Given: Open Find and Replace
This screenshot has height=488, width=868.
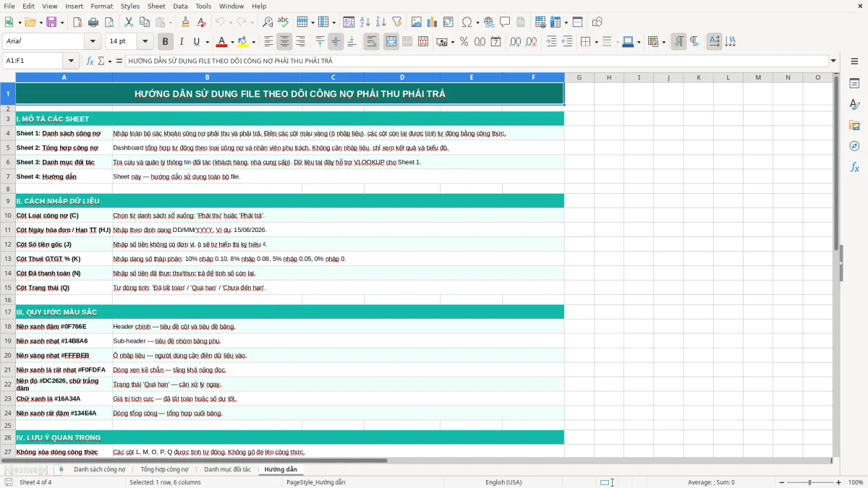Looking at the screenshot, I should pyautogui.click(x=268, y=22).
